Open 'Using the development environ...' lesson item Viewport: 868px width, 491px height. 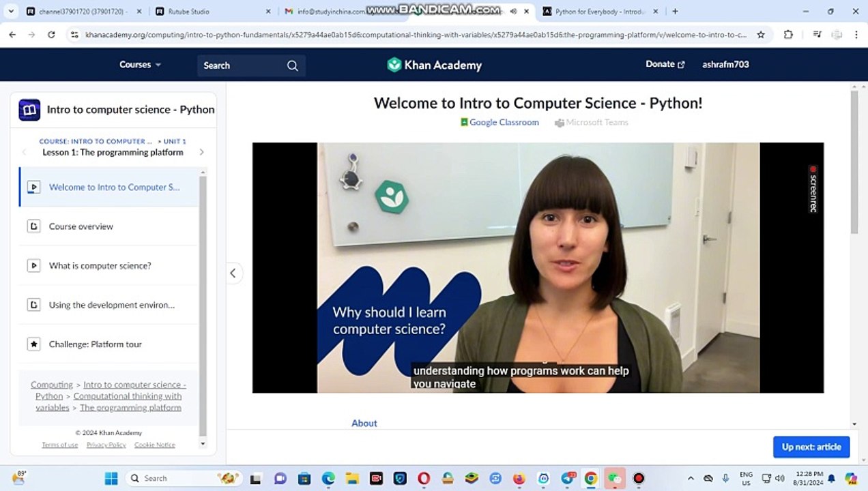pyautogui.click(x=108, y=305)
